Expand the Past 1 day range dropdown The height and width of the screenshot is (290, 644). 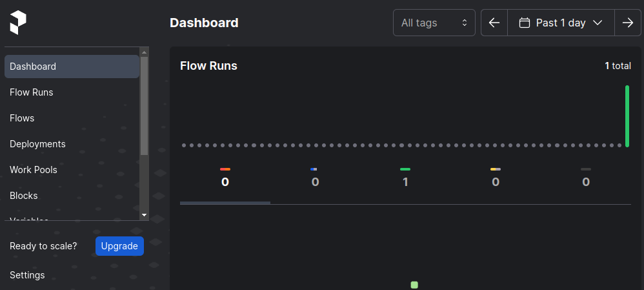coord(561,23)
